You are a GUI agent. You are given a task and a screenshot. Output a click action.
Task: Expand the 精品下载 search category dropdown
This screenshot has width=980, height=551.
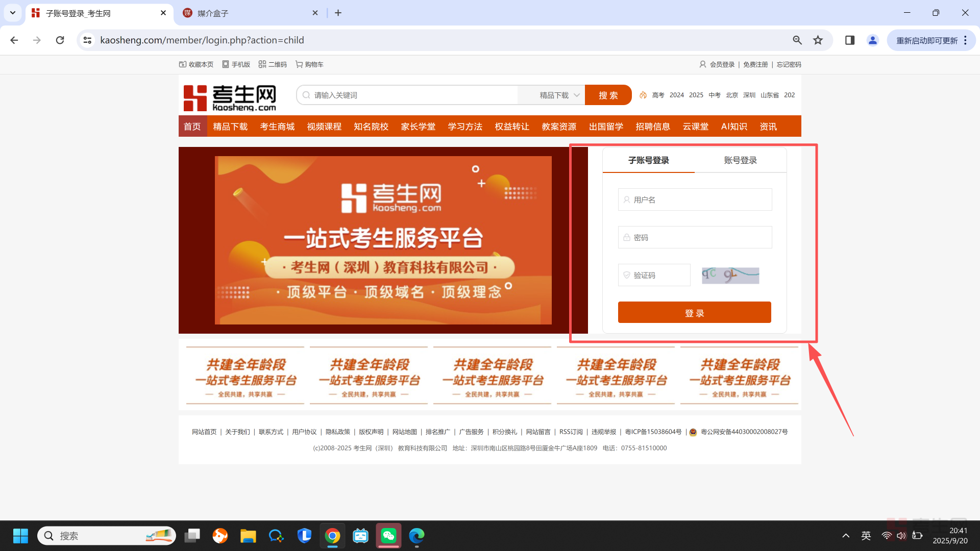pos(559,95)
